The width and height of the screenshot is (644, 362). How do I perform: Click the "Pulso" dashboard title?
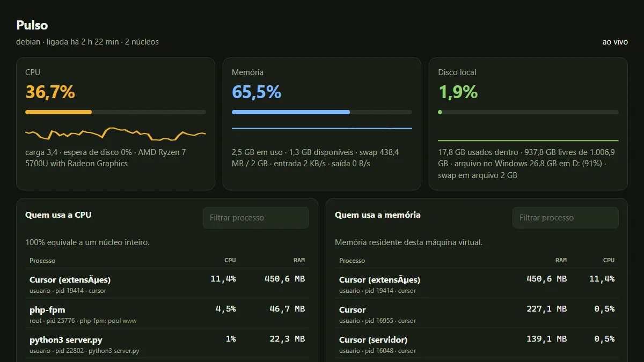point(32,25)
